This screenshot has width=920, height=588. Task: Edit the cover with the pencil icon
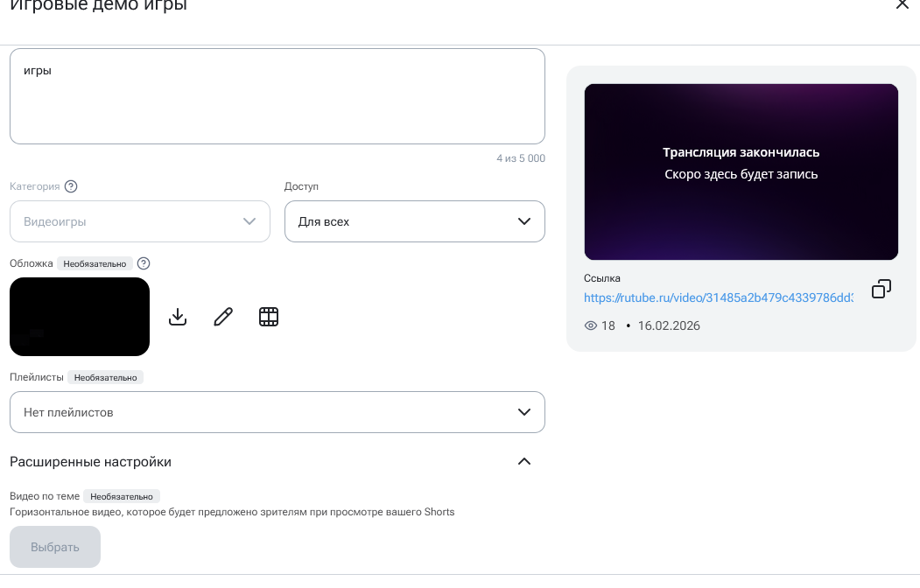pos(223,317)
